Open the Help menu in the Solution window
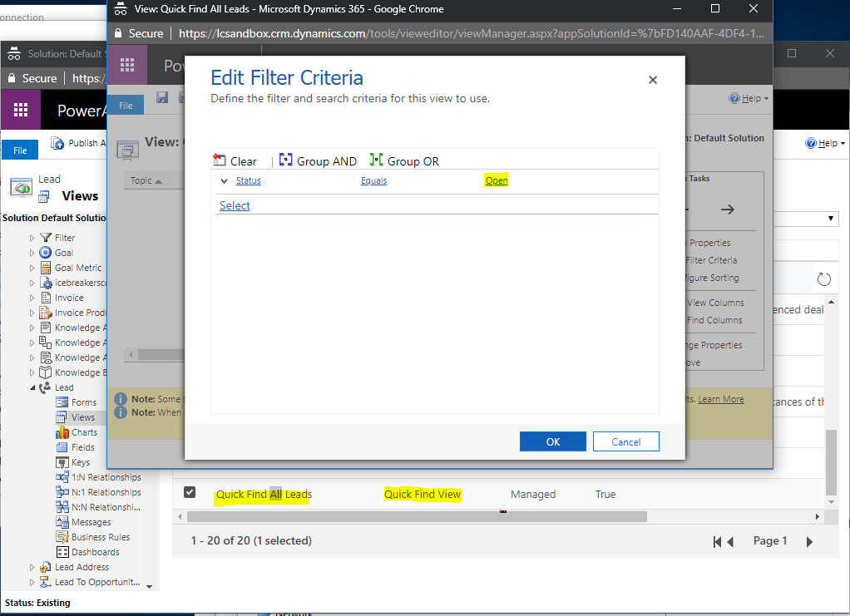 825,143
